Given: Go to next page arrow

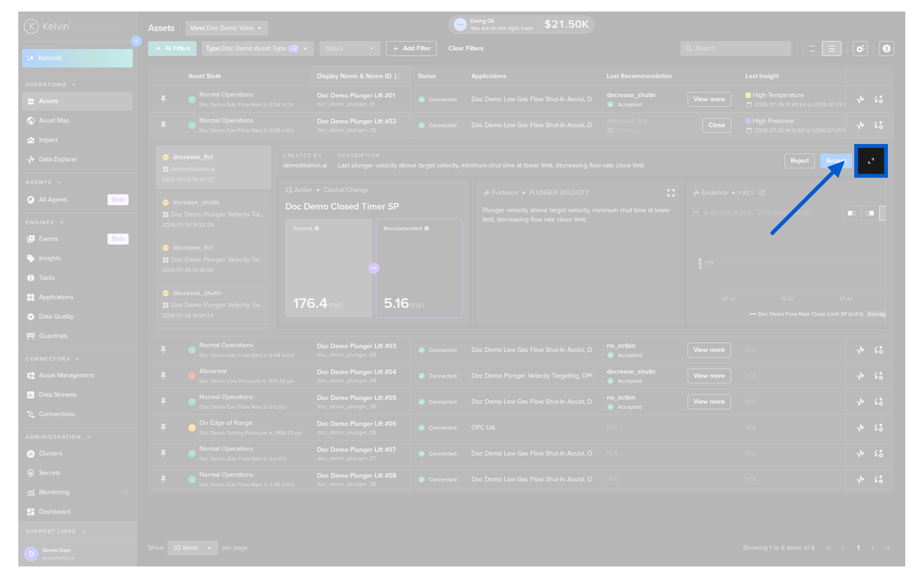Looking at the screenshot, I should pos(873,548).
